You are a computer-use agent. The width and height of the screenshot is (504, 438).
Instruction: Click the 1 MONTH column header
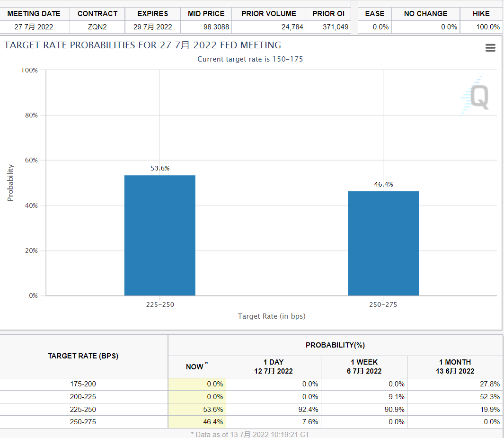(454, 366)
